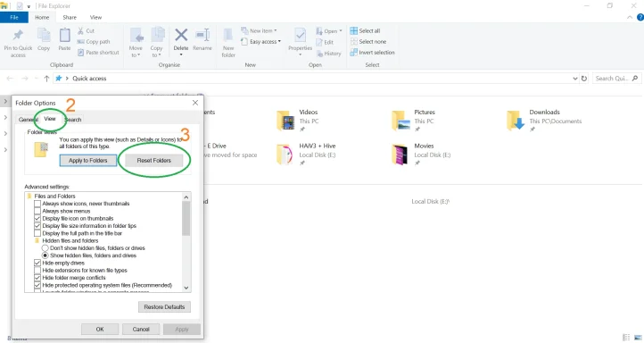Image resolution: width=644 pixels, height=343 pixels.
Task: Switch to large icons view in status bar
Action: [x=637, y=338]
